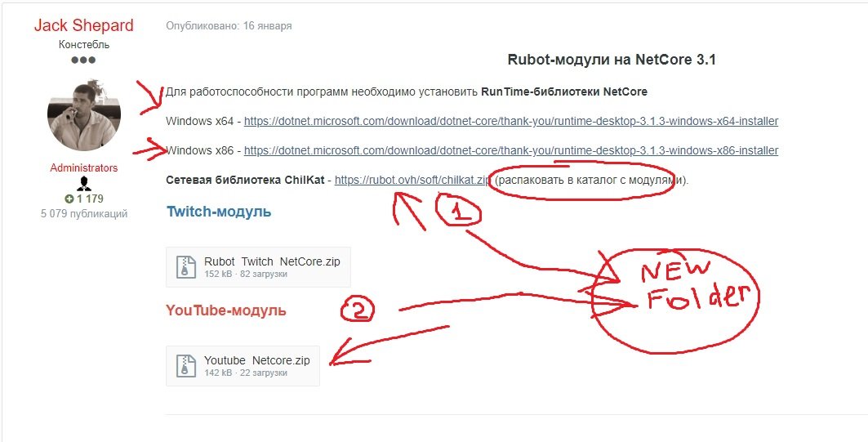Click the zip file icon for Youtube Netcore

coord(186,365)
